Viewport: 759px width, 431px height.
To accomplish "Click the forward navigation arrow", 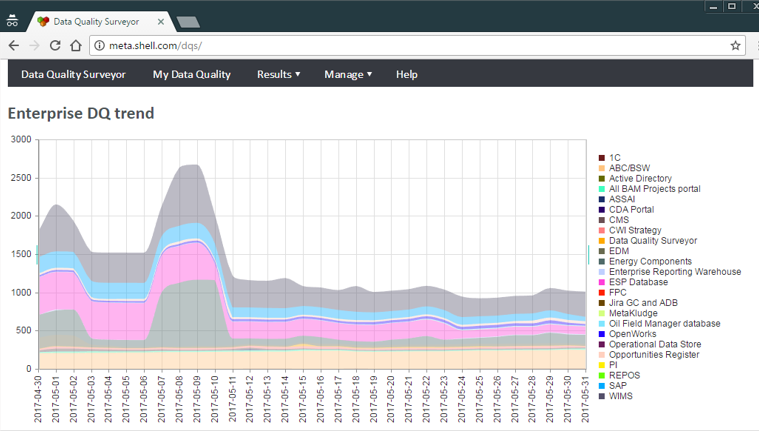I will [x=34, y=46].
